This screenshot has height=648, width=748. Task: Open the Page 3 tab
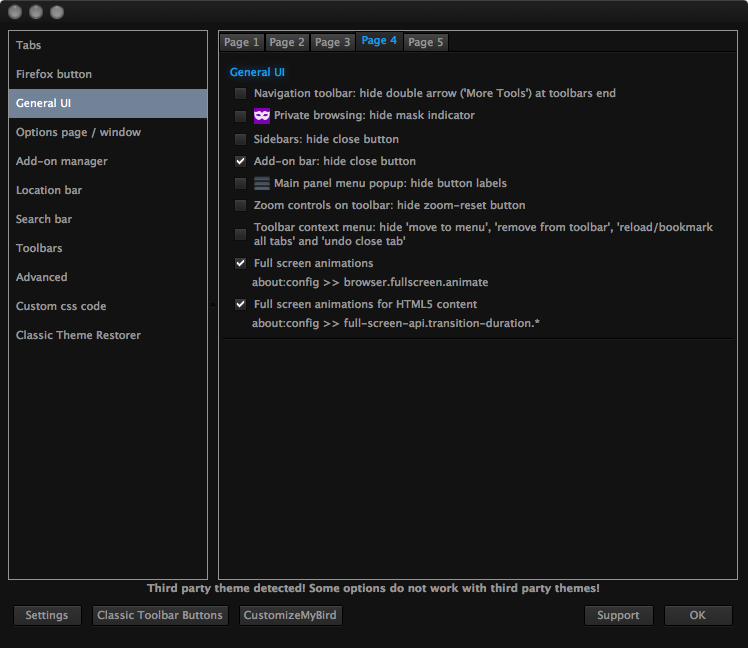point(332,42)
